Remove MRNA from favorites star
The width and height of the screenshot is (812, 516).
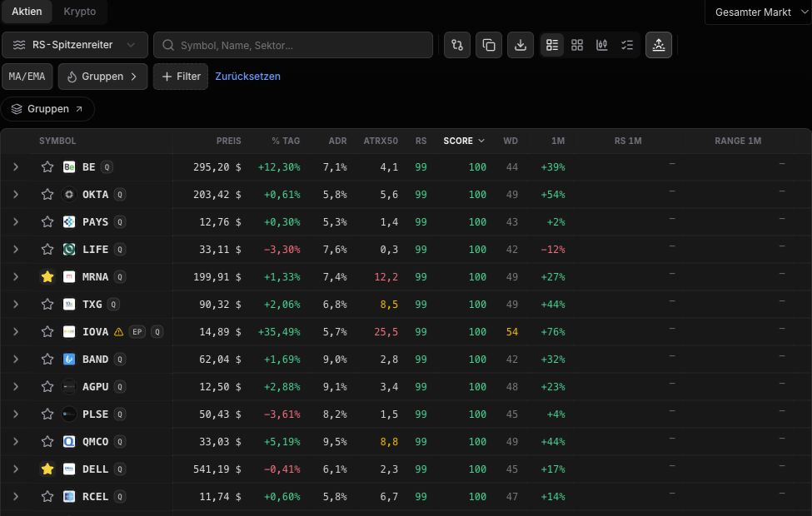pos(47,277)
